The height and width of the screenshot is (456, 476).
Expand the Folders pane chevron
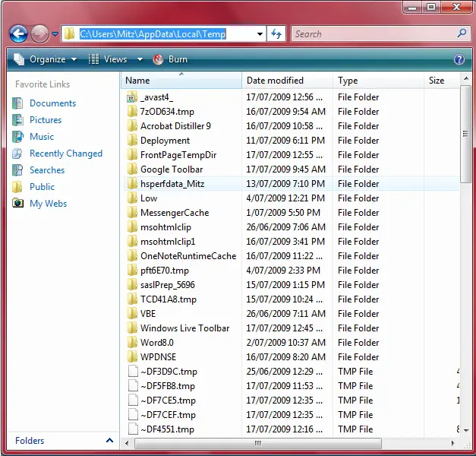[109, 440]
